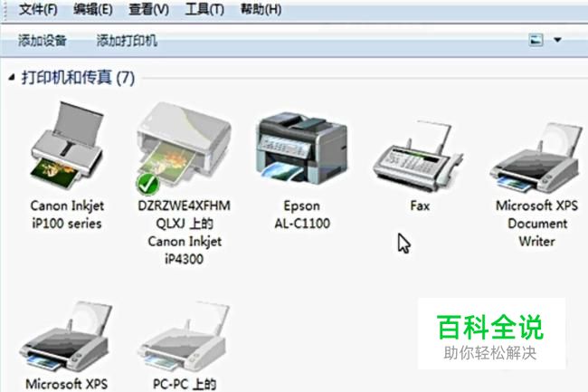588x392 pixels.
Task: Click the Epson AL-C1100 text label
Action: click(x=302, y=215)
